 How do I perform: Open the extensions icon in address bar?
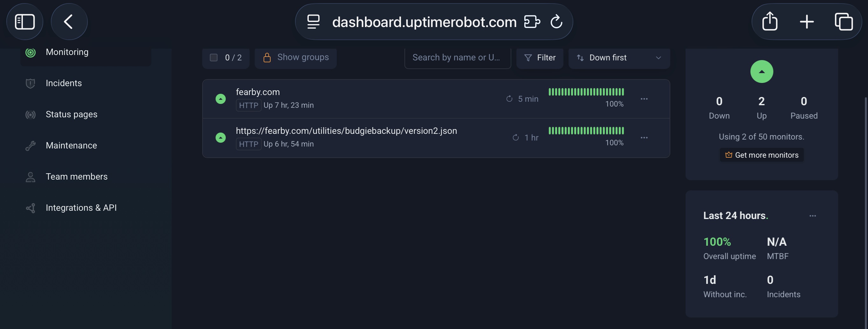click(x=532, y=22)
